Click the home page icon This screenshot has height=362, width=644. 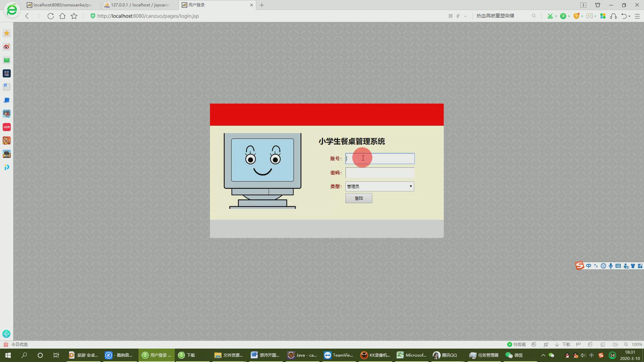point(62,16)
